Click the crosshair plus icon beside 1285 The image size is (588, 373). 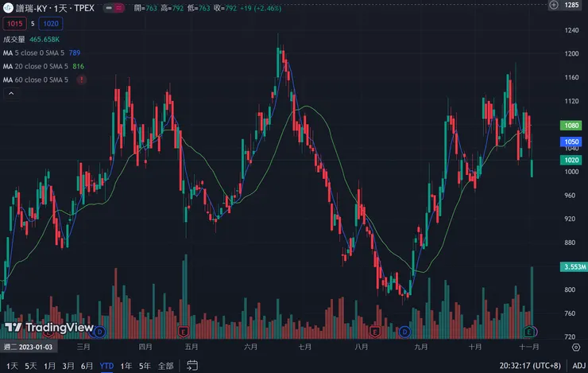554,5
